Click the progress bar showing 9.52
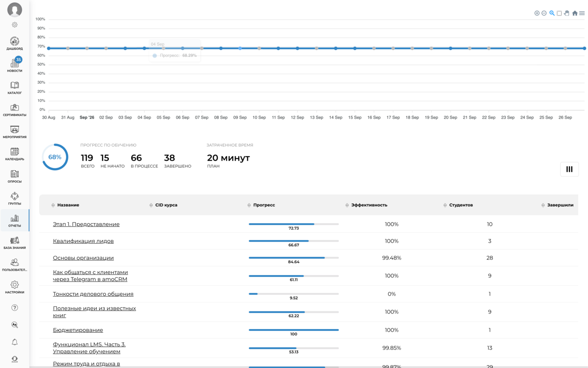Screen dimensions: 588x368 coord(294,294)
